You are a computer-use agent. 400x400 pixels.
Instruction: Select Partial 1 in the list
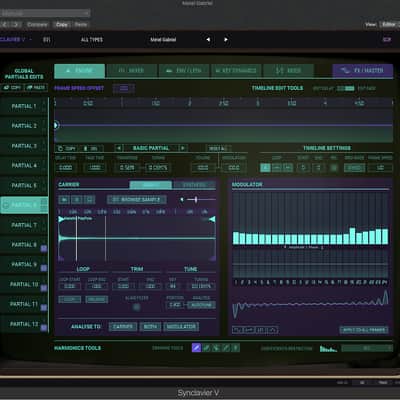pos(24,106)
